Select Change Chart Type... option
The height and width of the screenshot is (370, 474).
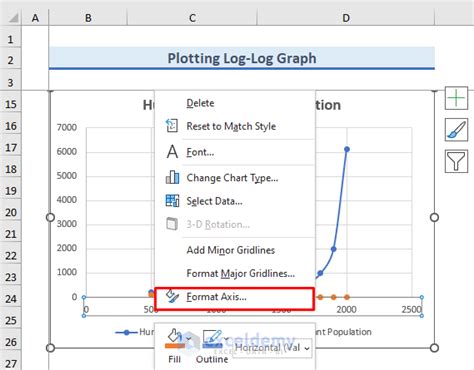[x=232, y=178]
